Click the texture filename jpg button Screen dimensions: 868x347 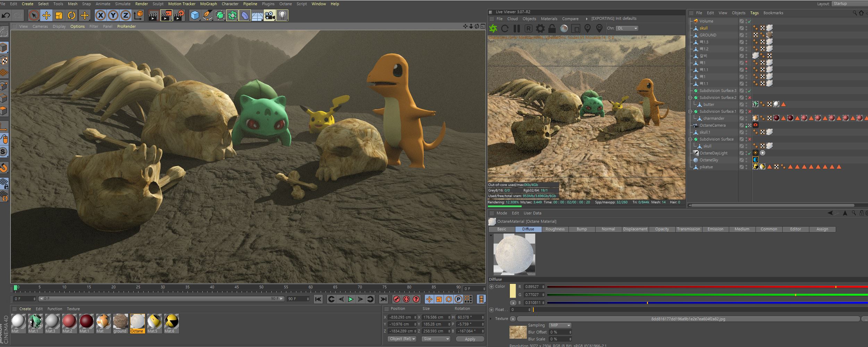(x=688, y=319)
